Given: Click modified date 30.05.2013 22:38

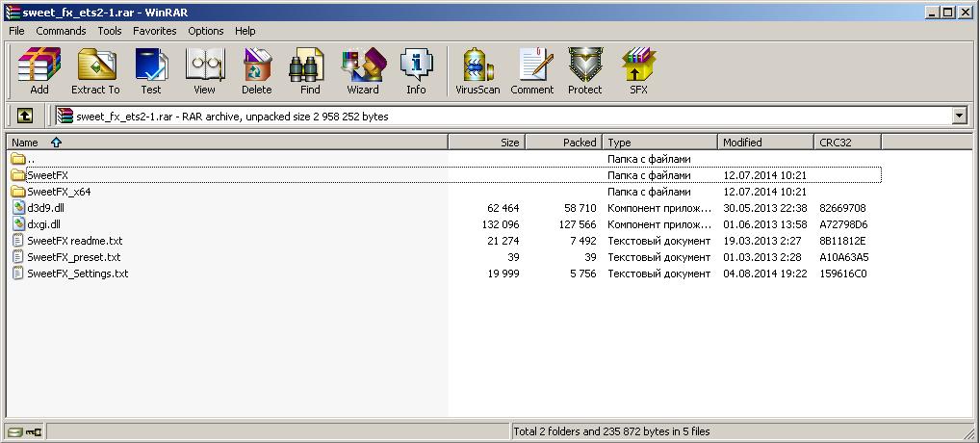Looking at the screenshot, I should (x=765, y=208).
